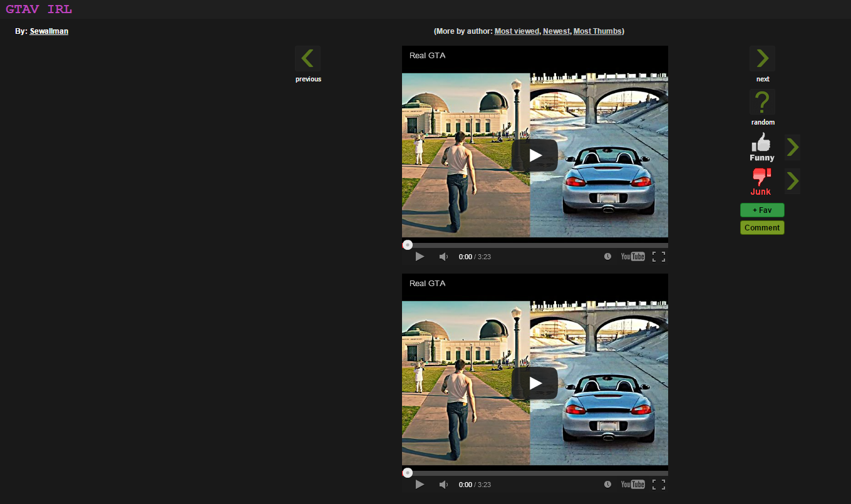
Task: Click the YouTube logo on bottom video
Action: point(632,485)
